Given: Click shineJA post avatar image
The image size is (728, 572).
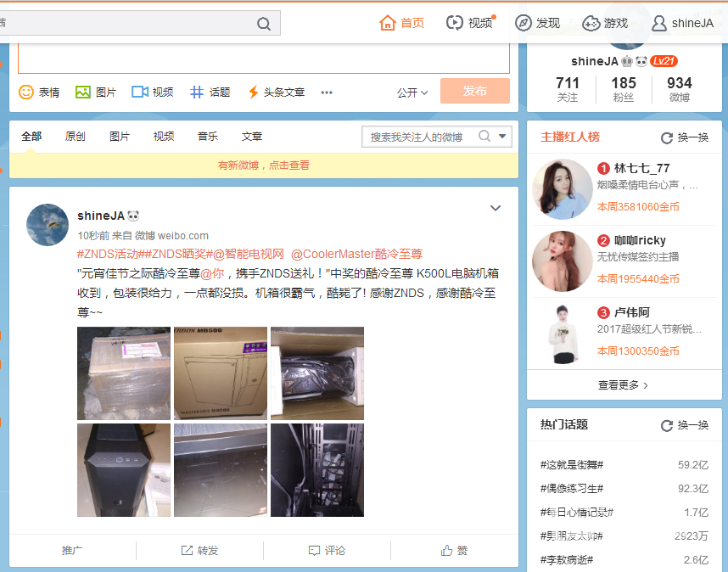Looking at the screenshot, I should [x=48, y=225].
